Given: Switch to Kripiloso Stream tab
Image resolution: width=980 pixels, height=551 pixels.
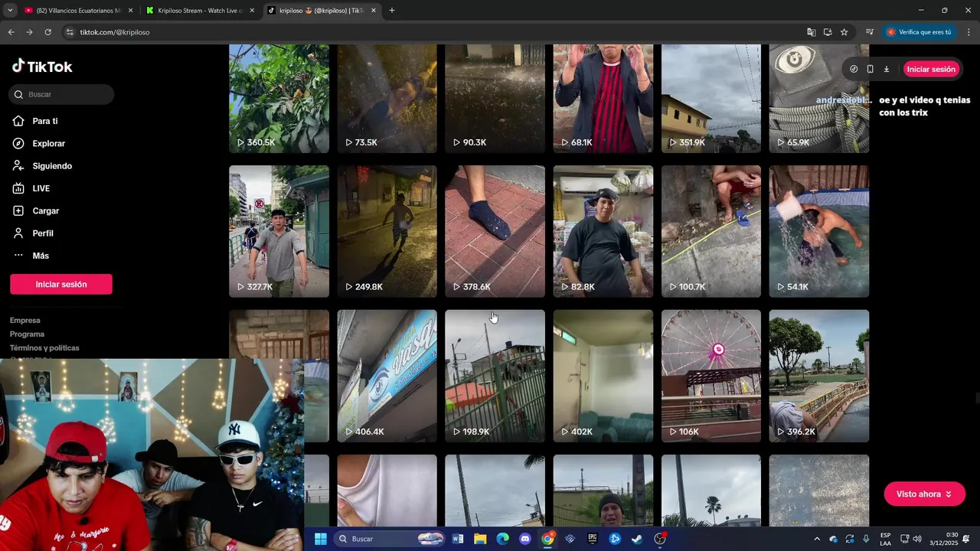Looking at the screenshot, I should (201, 11).
